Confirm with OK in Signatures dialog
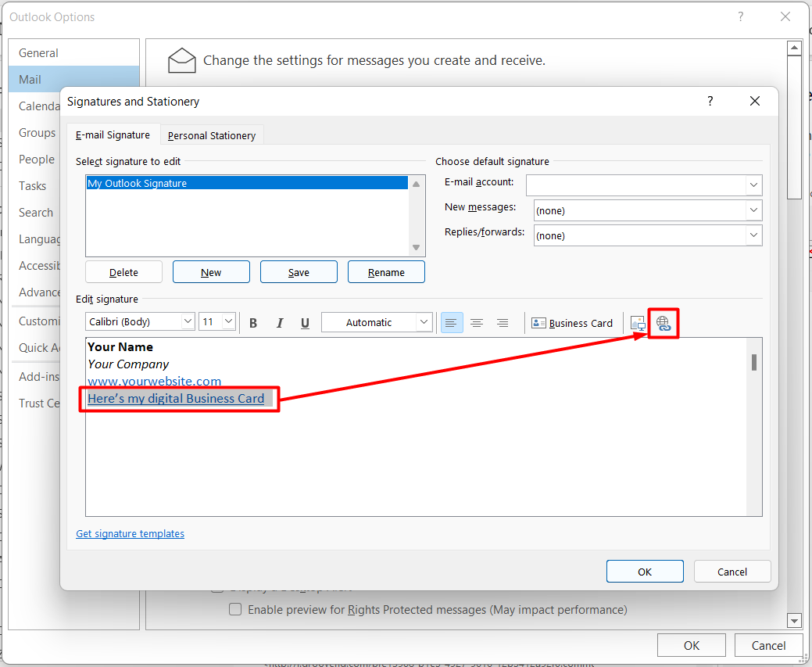Viewport: 812px width, 667px height. click(x=645, y=571)
